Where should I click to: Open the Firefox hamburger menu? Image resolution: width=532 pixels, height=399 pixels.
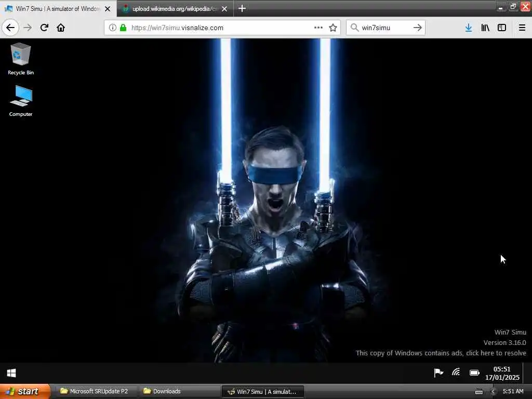(x=522, y=28)
